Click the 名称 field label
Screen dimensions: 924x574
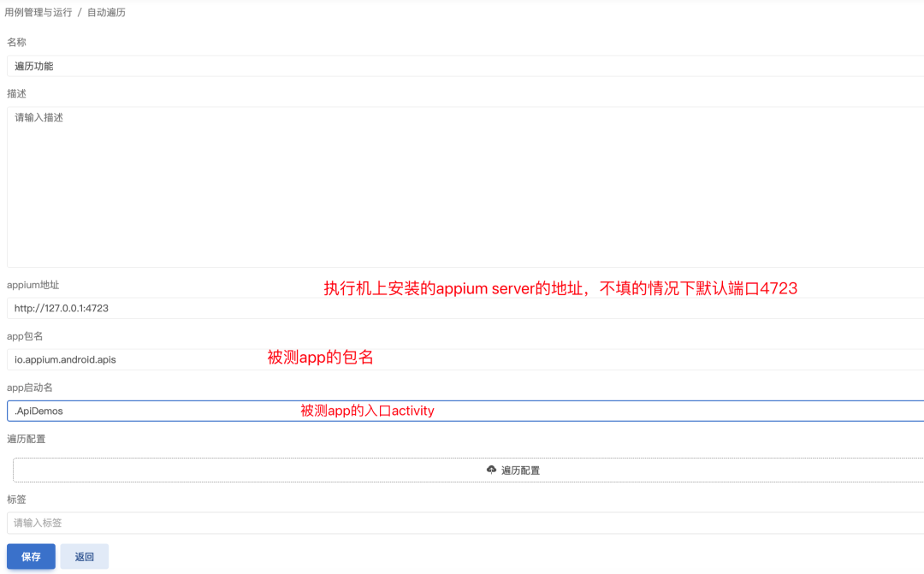(16, 43)
